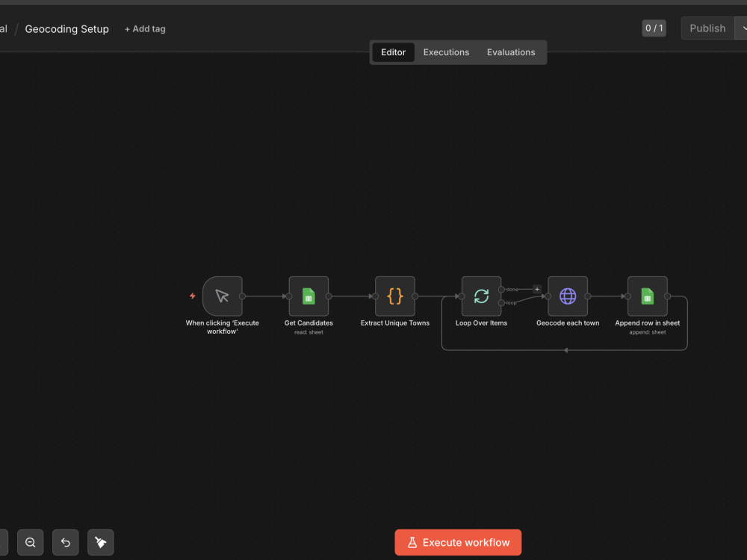Click the plus on the done output
Image resolution: width=747 pixels, height=560 pixels.
point(537,289)
